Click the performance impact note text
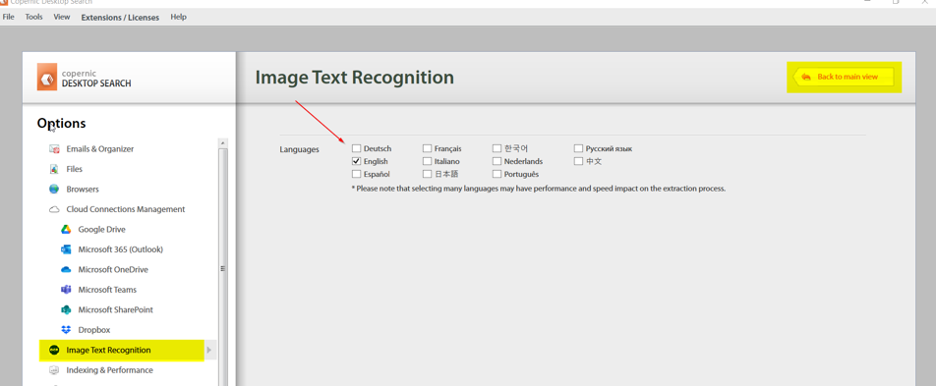 538,189
